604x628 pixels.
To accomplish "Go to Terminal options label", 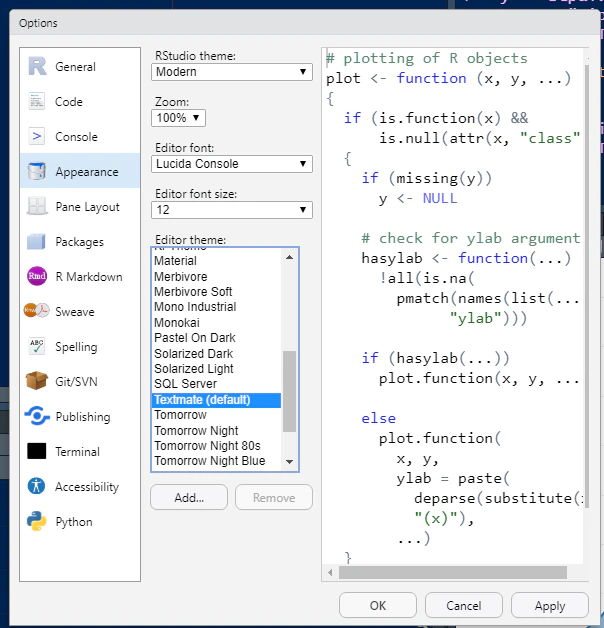I will coord(77,452).
